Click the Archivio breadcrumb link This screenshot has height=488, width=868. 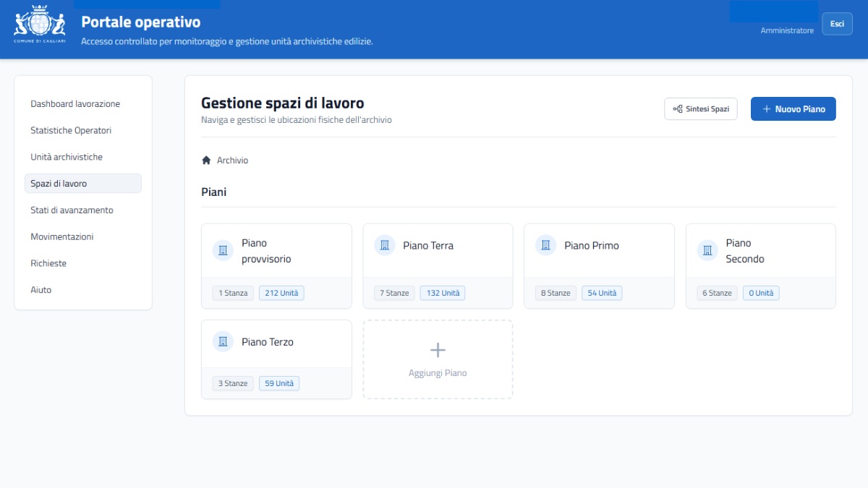click(232, 160)
